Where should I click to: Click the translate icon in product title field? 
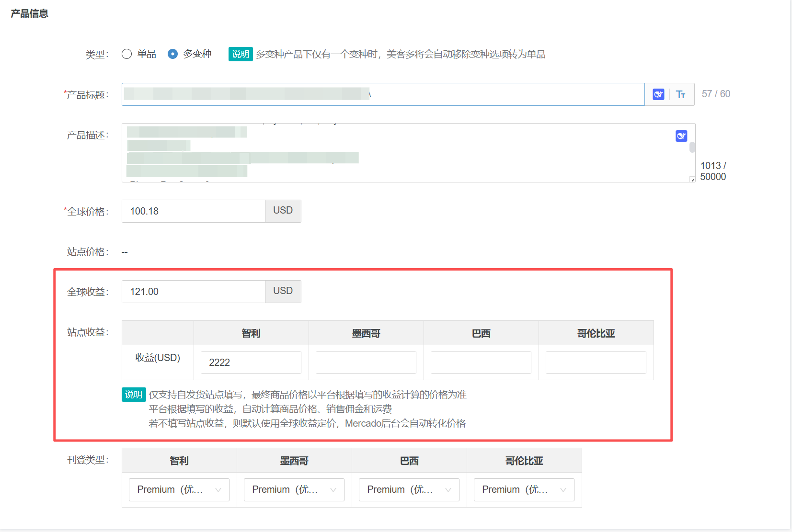(x=658, y=94)
